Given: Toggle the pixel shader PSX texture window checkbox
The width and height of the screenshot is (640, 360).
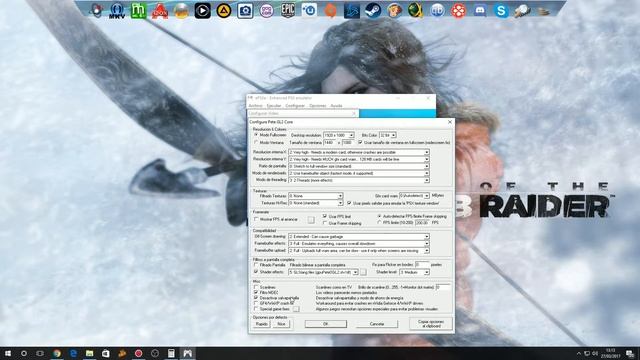Looking at the screenshot, I should [x=349, y=203].
